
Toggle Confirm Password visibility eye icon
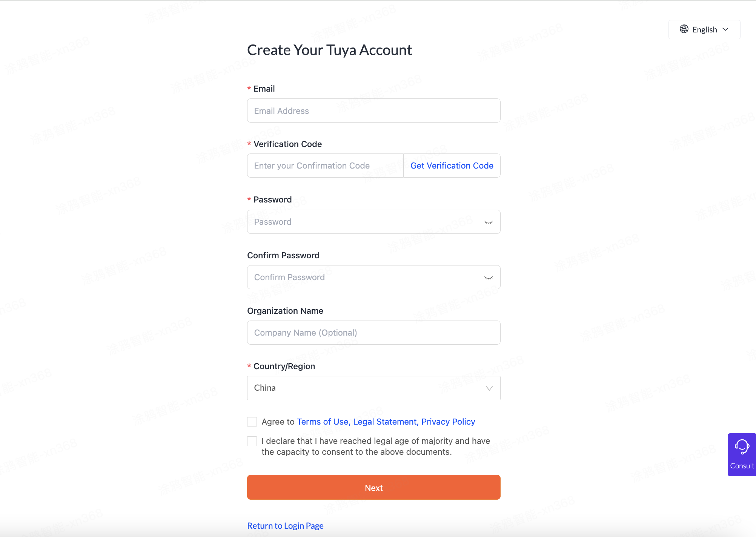[x=489, y=278]
